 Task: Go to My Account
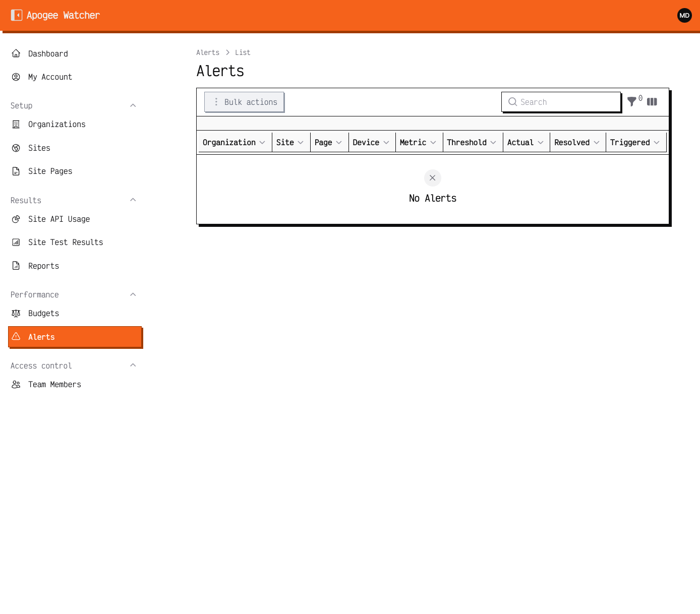click(x=75, y=77)
